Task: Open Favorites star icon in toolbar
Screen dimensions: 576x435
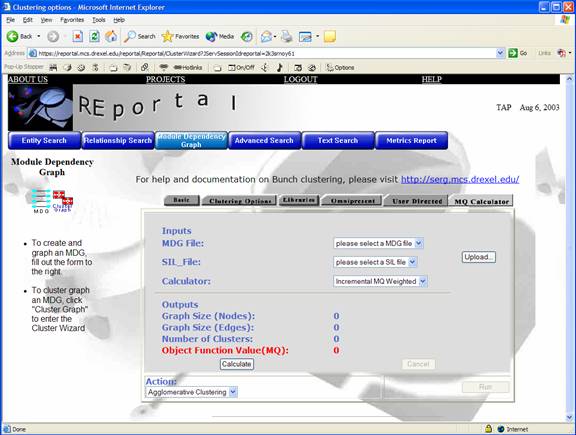Action: click(x=167, y=36)
